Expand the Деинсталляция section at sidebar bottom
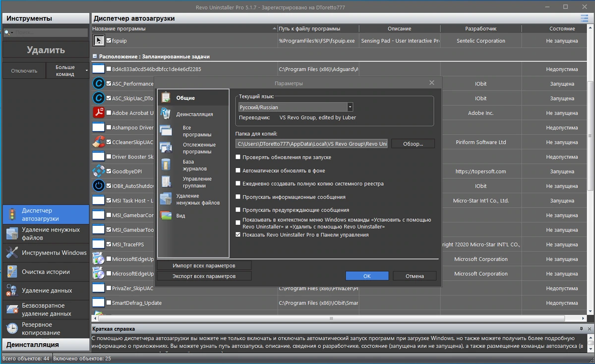 coord(46,345)
